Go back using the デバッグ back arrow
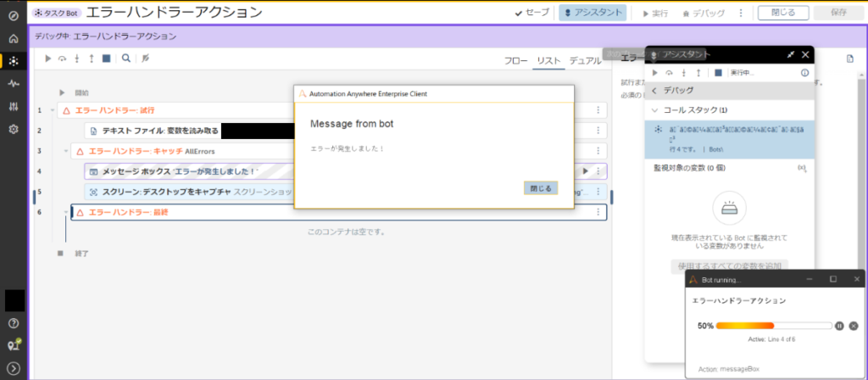This screenshot has width=868, height=380. click(654, 91)
